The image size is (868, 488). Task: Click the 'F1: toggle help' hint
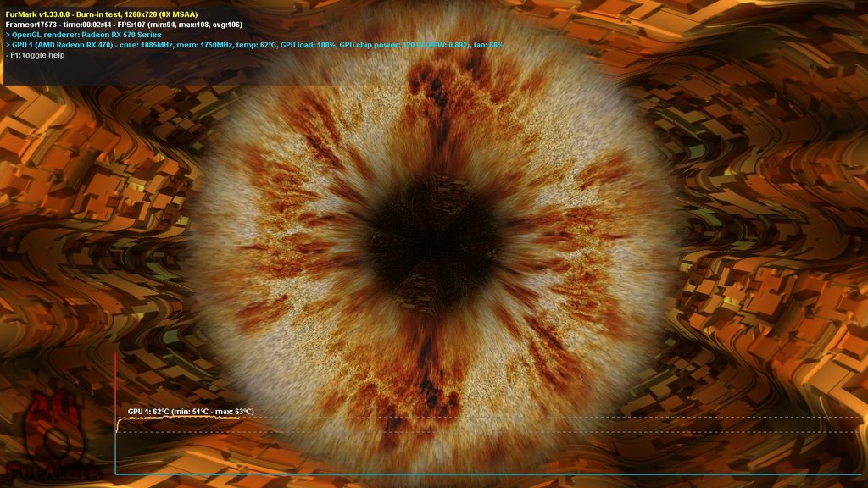tap(36, 55)
